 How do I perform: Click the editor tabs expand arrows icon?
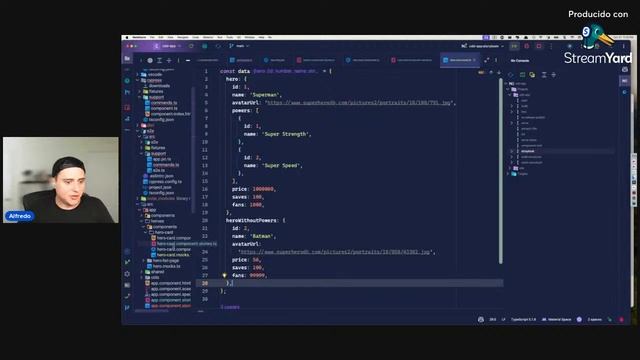[x=487, y=60]
